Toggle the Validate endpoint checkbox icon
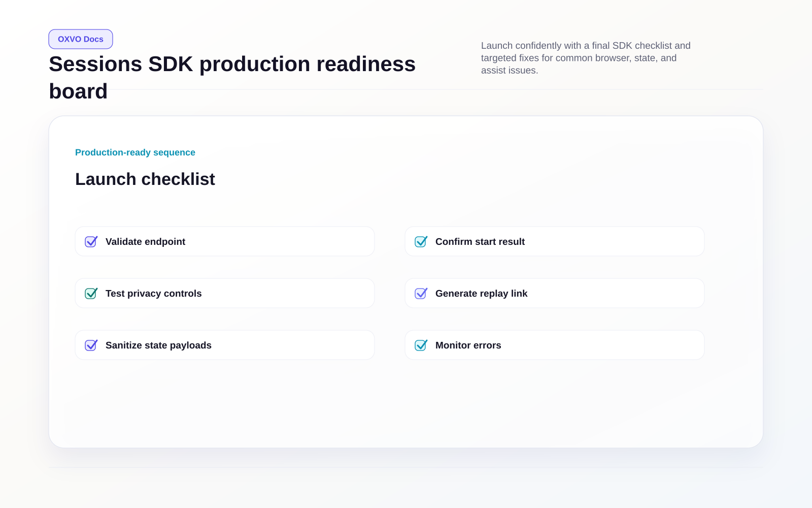This screenshot has width=812, height=508. pyautogui.click(x=91, y=242)
